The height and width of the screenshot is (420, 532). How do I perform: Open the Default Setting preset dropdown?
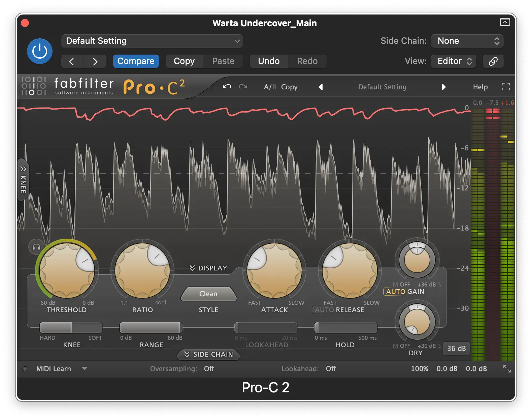(152, 41)
